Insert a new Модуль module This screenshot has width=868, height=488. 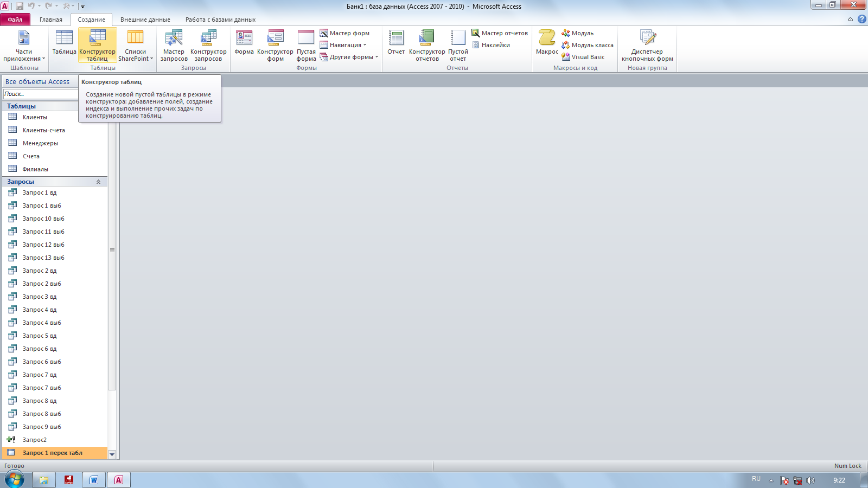[578, 33]
